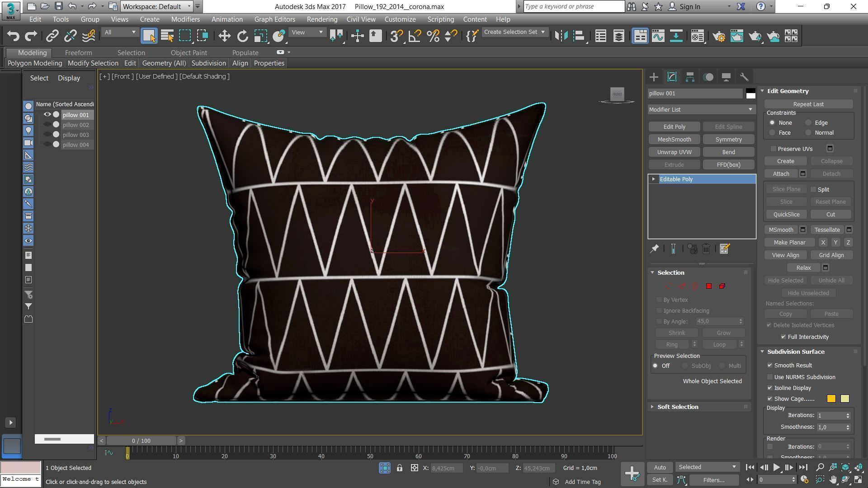
Task: Click the Play Animation button
Action: 776,468
